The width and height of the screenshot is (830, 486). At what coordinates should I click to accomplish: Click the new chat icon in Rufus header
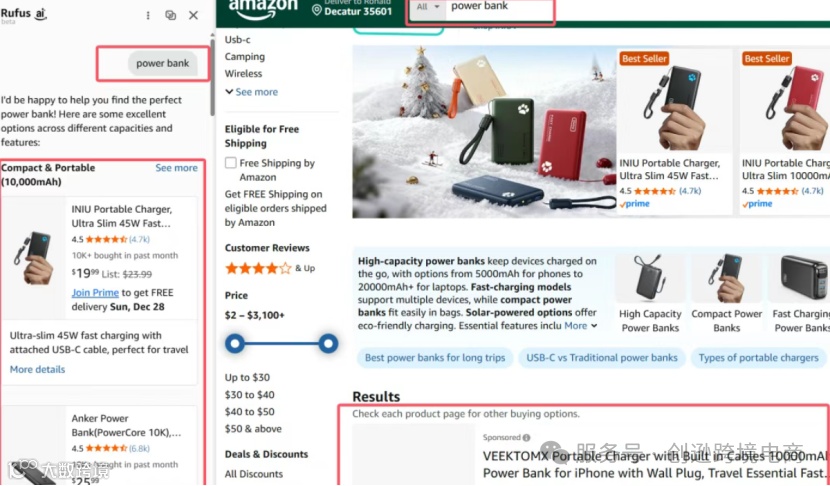(170, 15)
